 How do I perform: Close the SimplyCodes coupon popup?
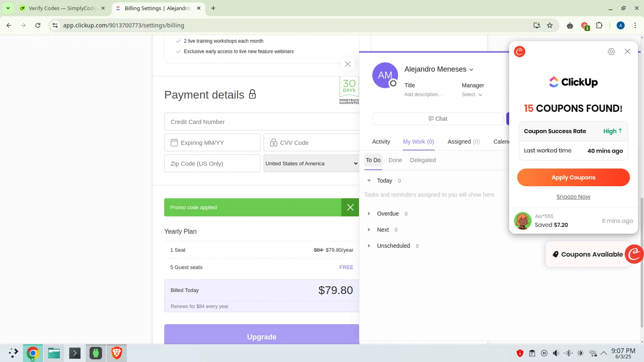pyautogui.click(x=627, y=51)
